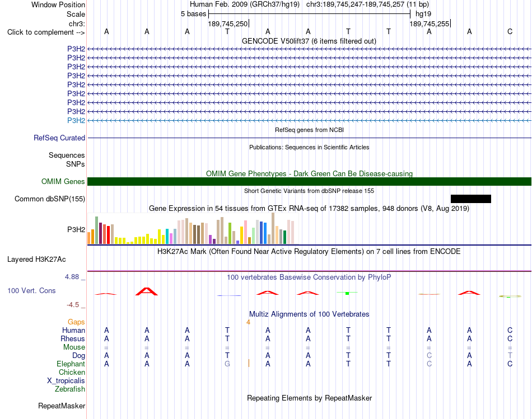Open the RefSeq Curated track label
This screenshot has height=419, width=532.
(x=59, y=138)
